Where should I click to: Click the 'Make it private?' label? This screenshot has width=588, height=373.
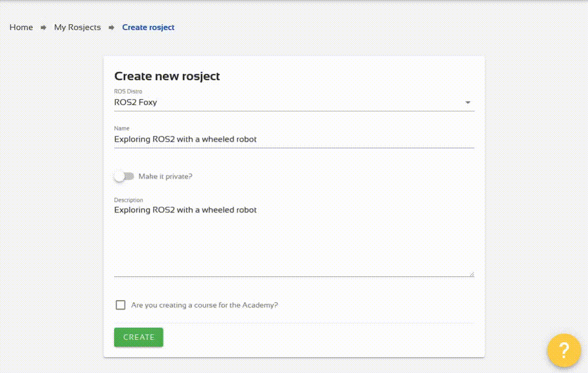coord(166,176)
